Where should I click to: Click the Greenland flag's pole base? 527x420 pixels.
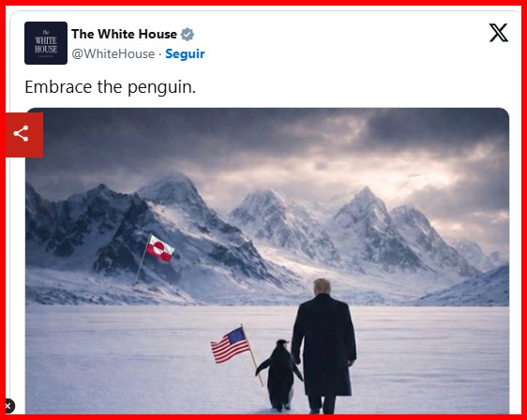point(136,281)
